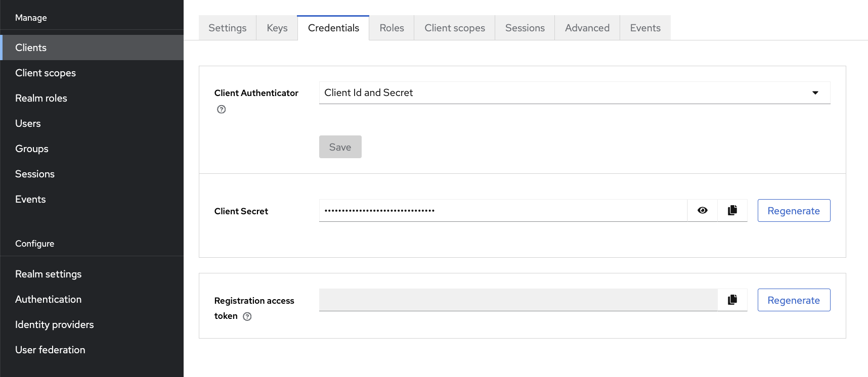This screenshot has height=377, width=868.
Task: Open help for Registration access token
Action: pyautogui.click(x=247, y=316)
